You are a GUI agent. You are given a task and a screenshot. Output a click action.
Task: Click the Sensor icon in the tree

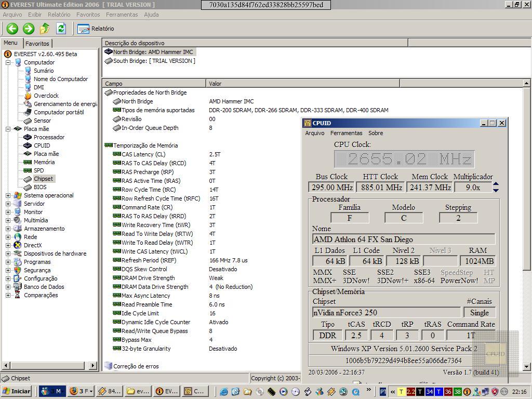28,121
